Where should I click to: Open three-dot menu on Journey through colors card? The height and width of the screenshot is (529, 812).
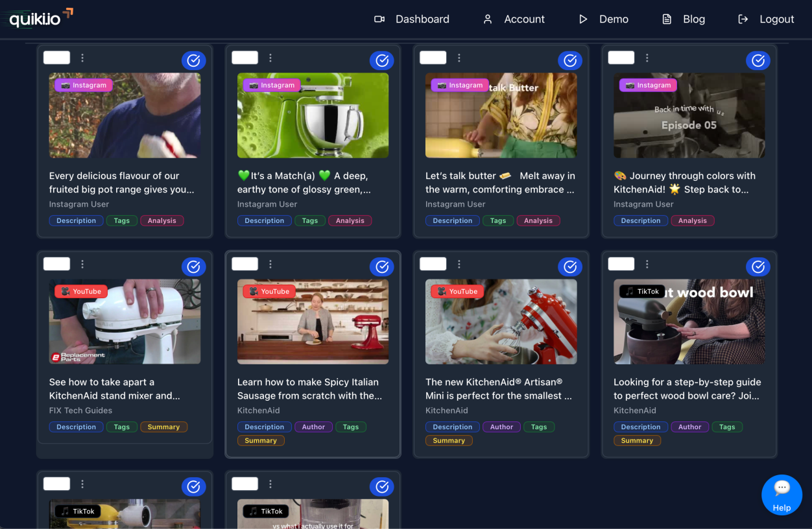pyautogui.click(x=647, y=58)
